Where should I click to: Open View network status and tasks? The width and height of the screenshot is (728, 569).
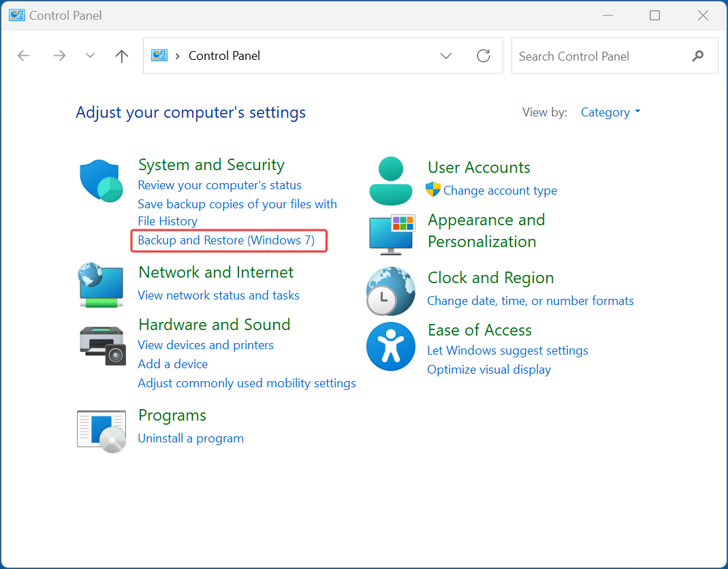pyautogui.click(x=219, y=295)
